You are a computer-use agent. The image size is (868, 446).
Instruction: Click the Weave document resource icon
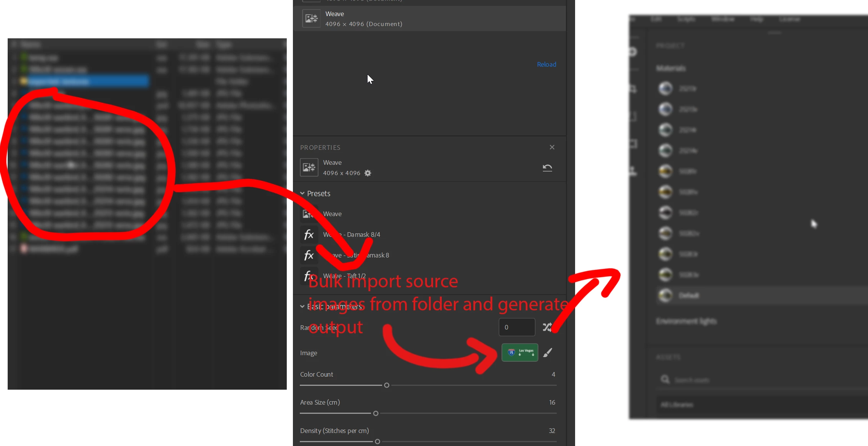[311, 18]
